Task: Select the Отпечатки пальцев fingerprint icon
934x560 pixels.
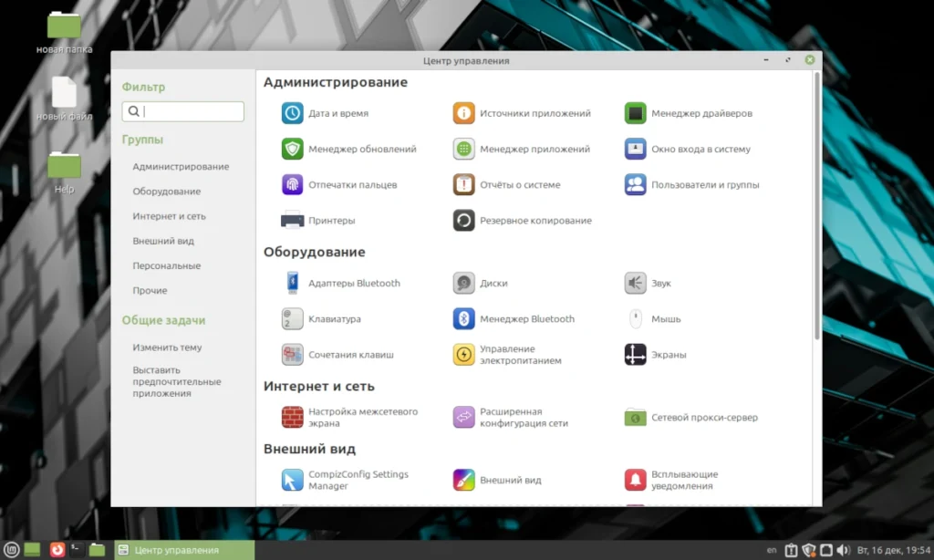Action: [x=292, y=184]
